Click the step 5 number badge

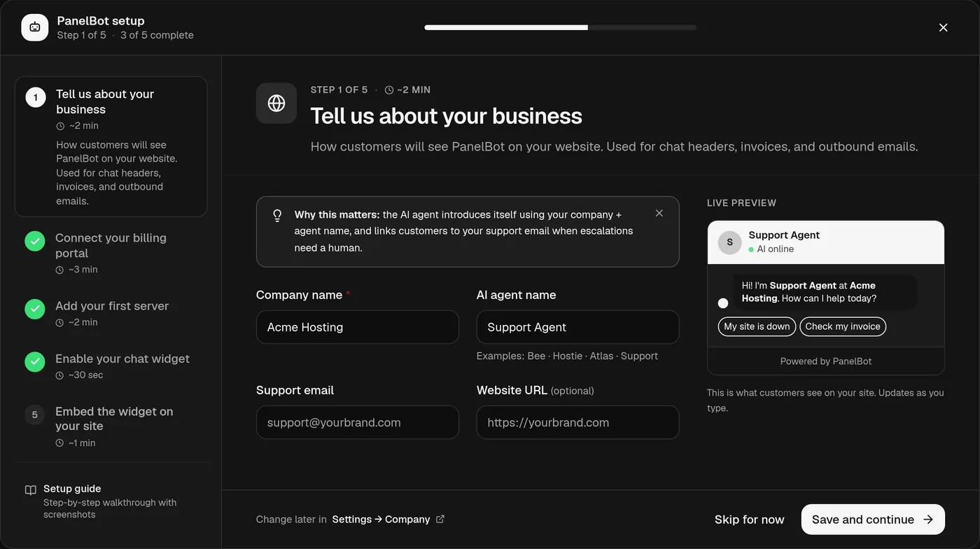coord(35,415)
